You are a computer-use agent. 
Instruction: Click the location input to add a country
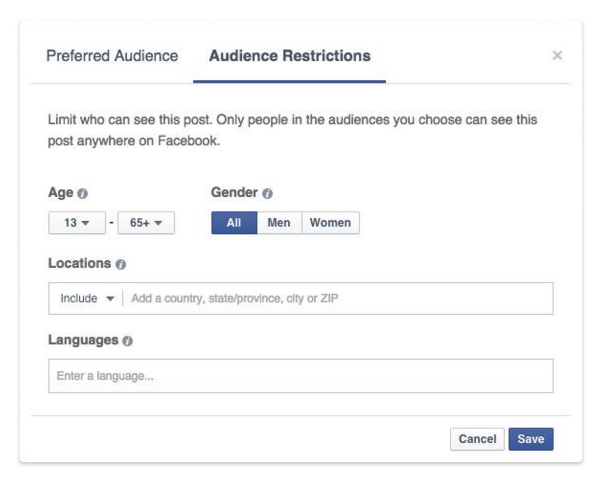pyautogui.click(x=337, y=298)
